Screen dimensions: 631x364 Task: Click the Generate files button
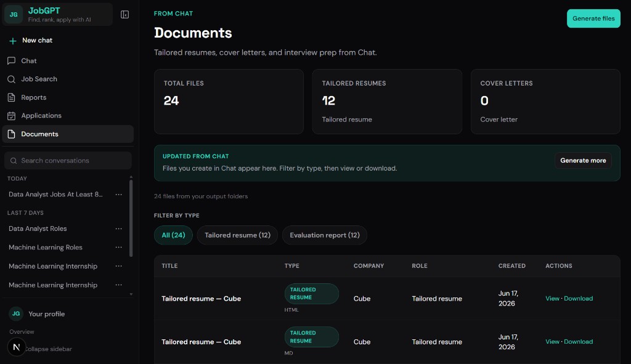pos(593,18)
